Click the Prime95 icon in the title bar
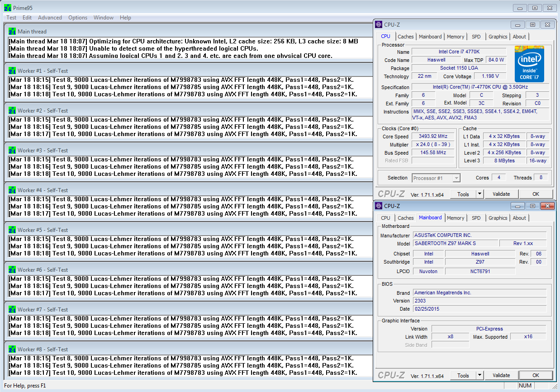The image size is (560, 392). pos(7,8)
